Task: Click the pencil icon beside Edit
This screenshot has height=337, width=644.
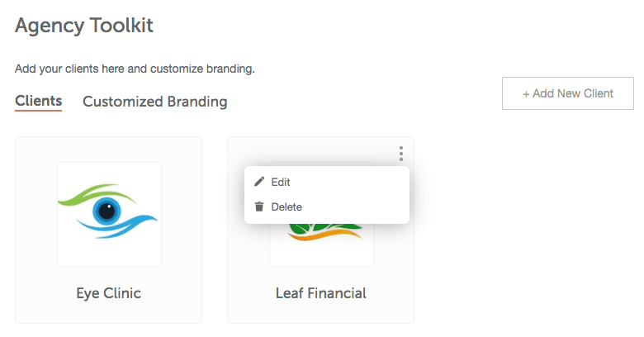Action: [x=259, y=182]
